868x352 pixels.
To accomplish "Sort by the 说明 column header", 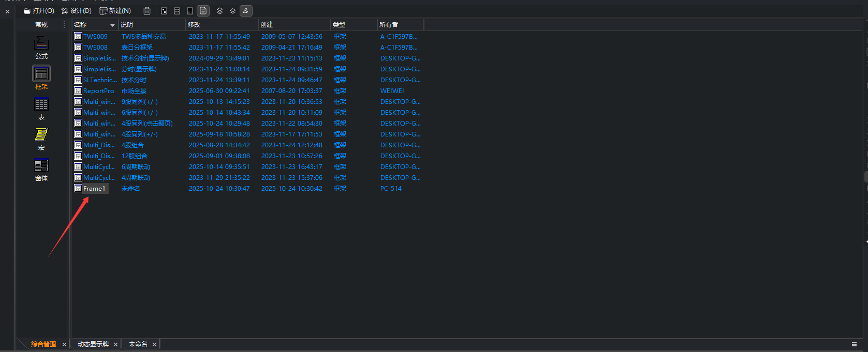I will tap(152, 25).
